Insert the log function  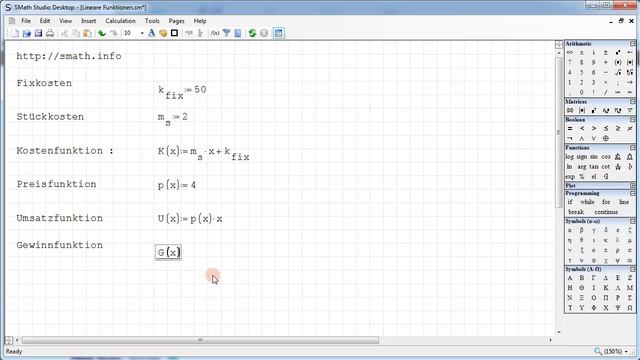(x=570, y=157)
